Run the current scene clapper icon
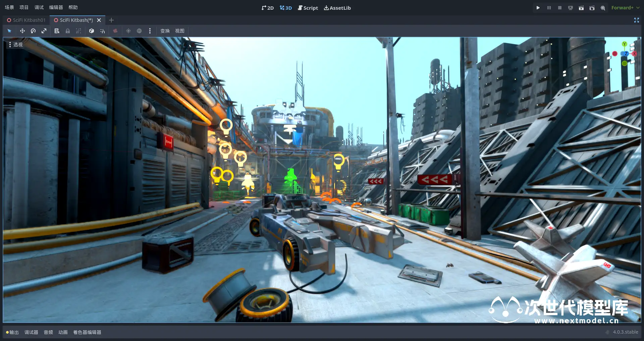Screen dimensions: 644x341 (581, 8)
